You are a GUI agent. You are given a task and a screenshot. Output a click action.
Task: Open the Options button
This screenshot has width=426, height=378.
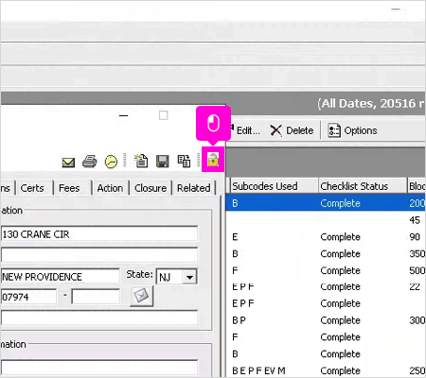pyautogui.click(x=353, y=130)
